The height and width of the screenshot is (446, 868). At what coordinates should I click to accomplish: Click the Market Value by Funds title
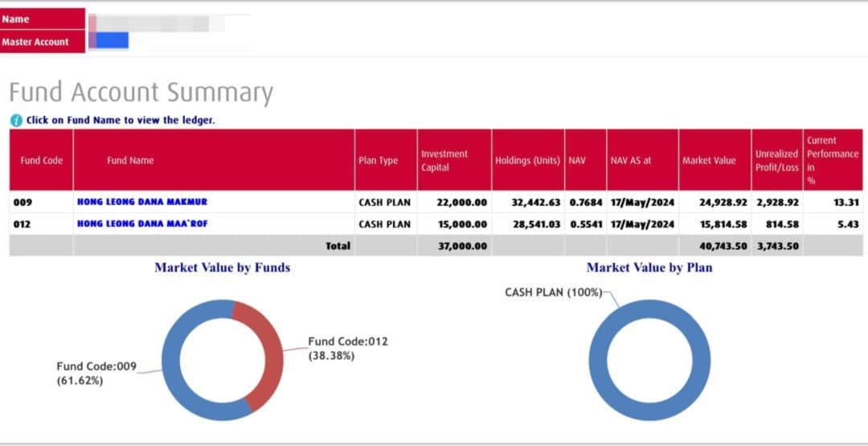click(x=223, y=268)
